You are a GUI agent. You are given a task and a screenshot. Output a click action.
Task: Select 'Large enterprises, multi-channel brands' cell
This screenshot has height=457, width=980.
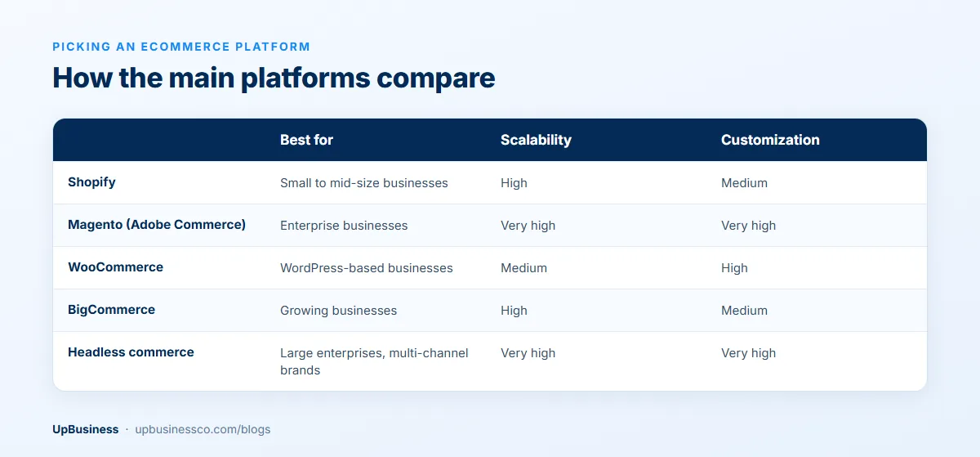[x=374, y=361]
